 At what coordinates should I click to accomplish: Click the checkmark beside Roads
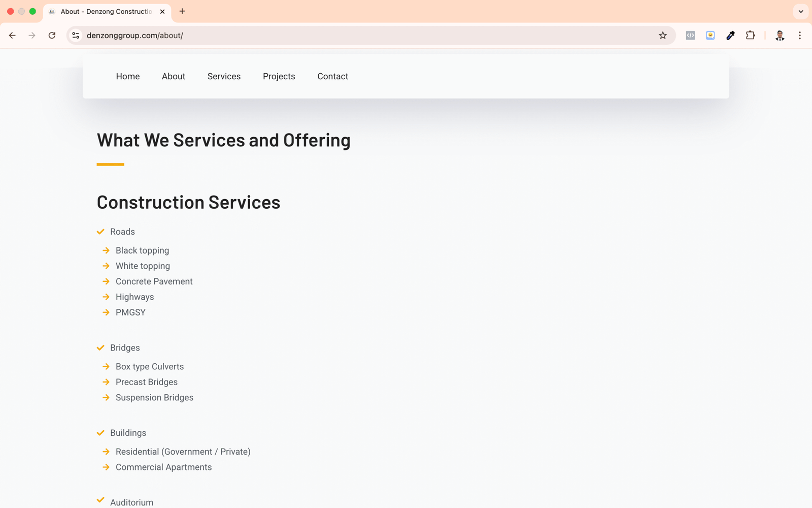click(100, 232)
